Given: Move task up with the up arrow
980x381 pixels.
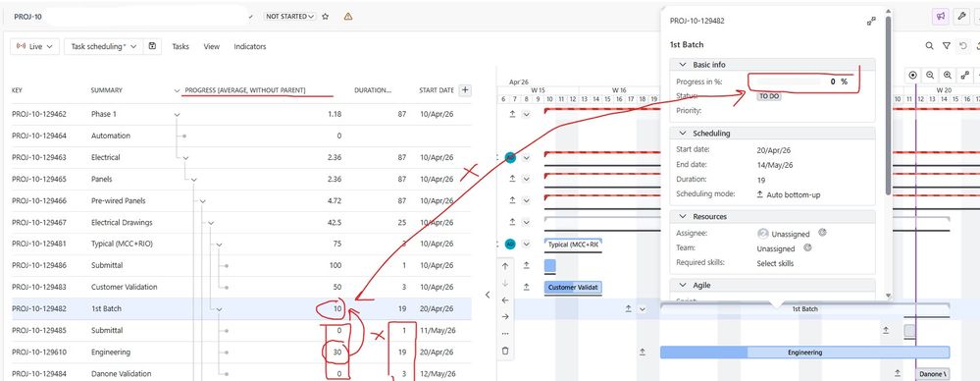Looking at the screenshot, I should click(x=505, y=266).
